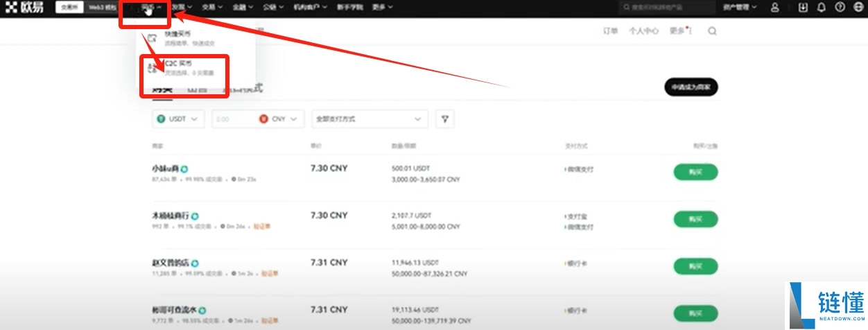Click 购买 for the 11,946.13 USDT offer
The image size is (868, 330).
coord(695,266)
